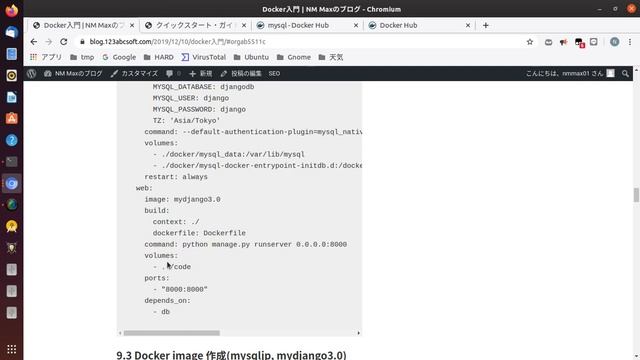This screenshot has width=640, height=360.
Task: Open Help icon in the dock
Action: [x=11, y=140]
